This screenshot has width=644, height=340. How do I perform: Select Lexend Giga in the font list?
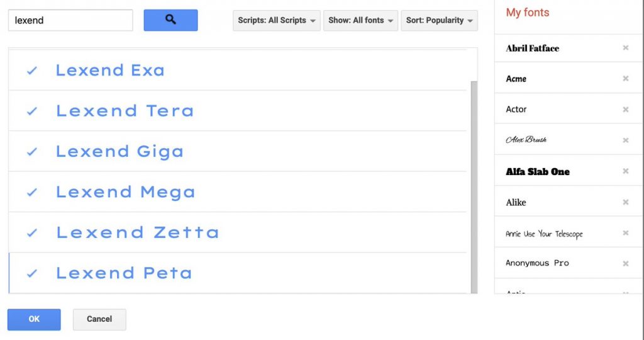[237, 151]
